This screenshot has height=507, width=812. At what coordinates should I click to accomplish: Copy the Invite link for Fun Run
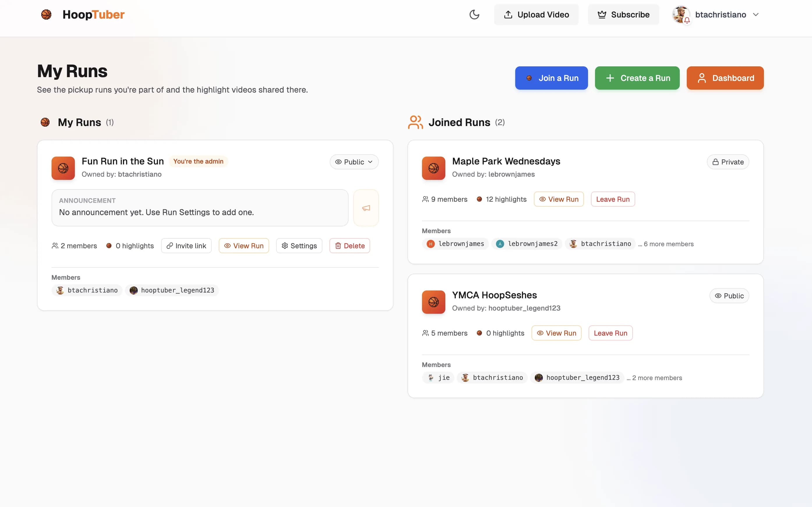186,246
